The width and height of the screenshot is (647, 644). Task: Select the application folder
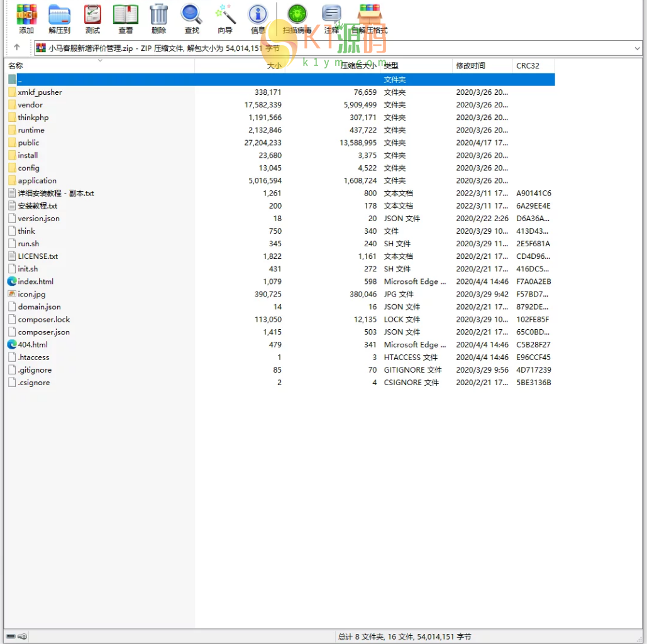pos(37,180)
